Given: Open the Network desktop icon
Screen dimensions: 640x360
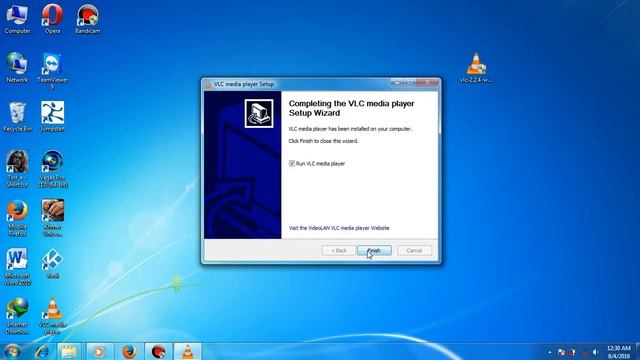Looking at the screenshot, I should [x=17, y=68].
